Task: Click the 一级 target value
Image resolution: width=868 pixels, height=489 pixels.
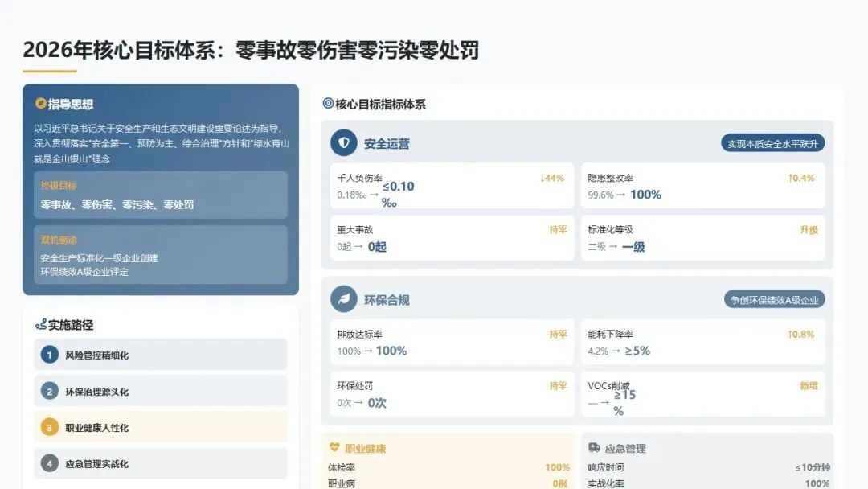Action: click(x=633, y=247)
